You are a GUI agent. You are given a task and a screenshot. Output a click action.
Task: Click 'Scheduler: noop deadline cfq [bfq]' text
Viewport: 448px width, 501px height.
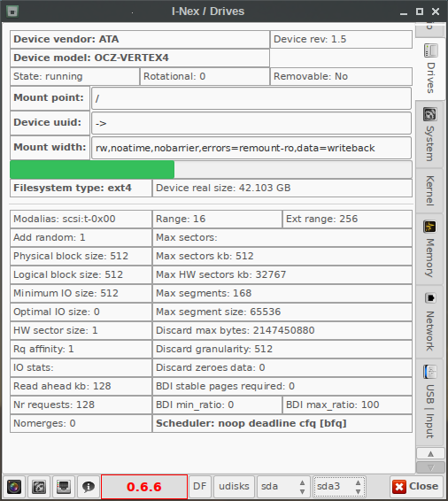click(251, 423)
